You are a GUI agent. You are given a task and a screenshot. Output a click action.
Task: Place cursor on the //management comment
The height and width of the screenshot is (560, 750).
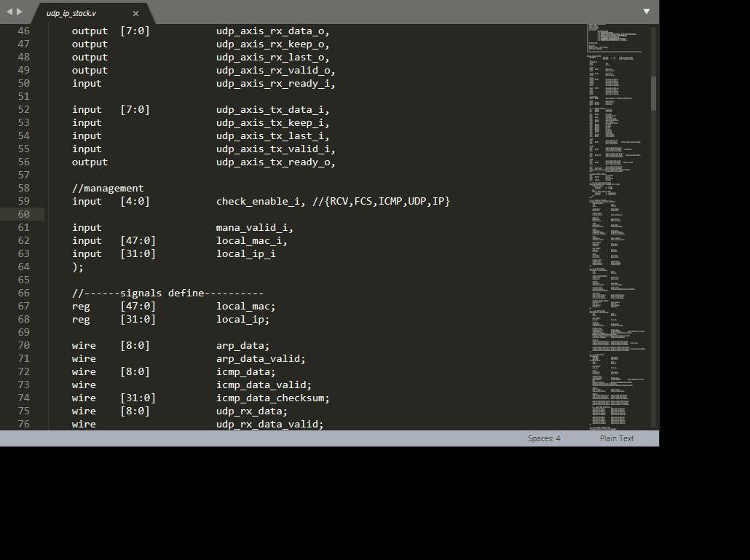point(107,188)
